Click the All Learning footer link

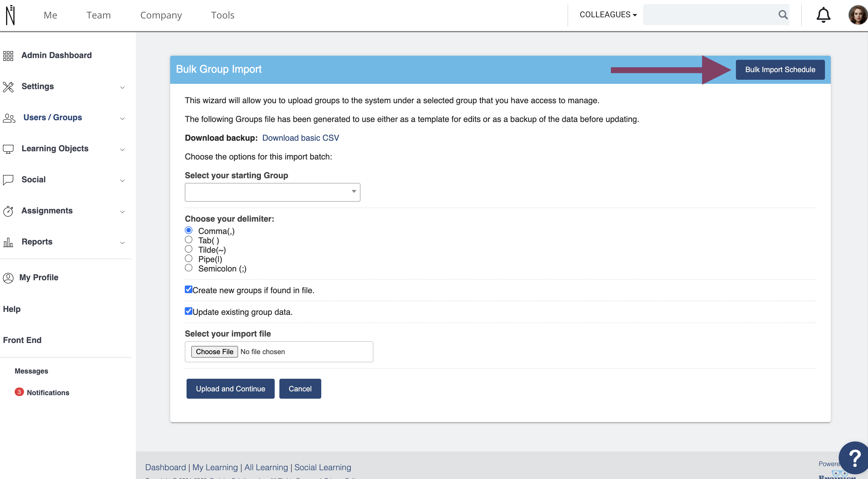coord(266,467)
